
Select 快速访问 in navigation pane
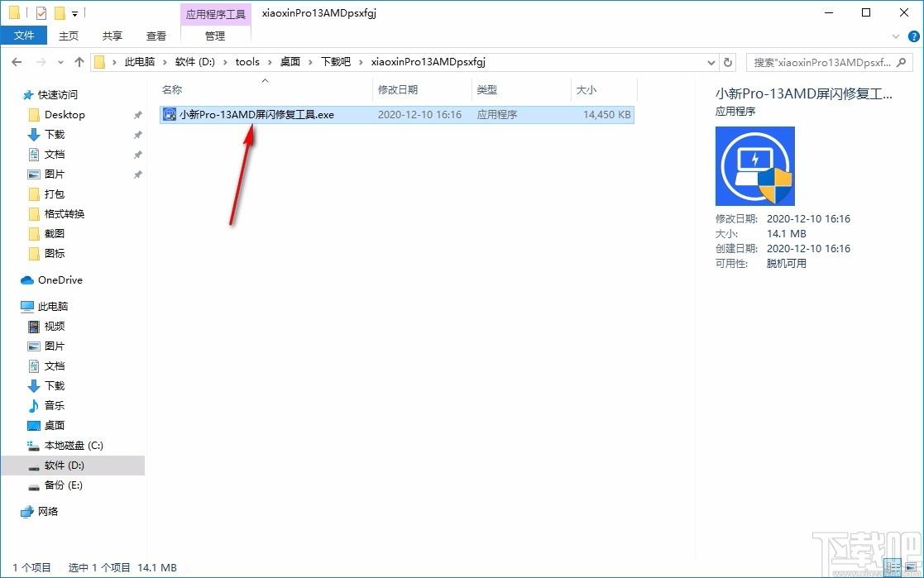click(x=57, y=95)
